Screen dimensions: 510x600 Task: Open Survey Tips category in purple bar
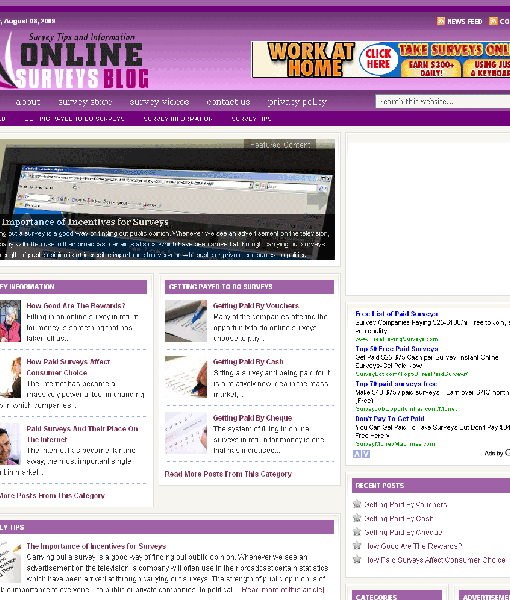pos(251,119)
